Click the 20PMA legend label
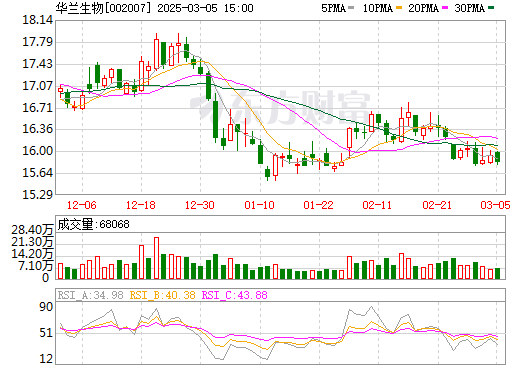The image size is (520, 365). click(423, 8)
